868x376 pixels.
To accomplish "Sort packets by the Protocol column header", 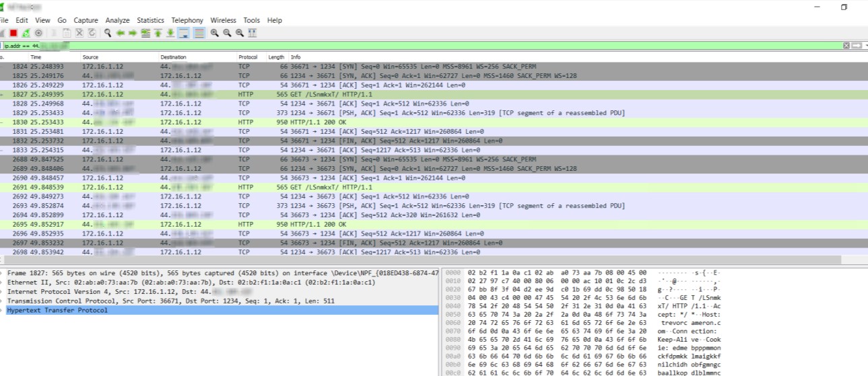I will [248, 57].
